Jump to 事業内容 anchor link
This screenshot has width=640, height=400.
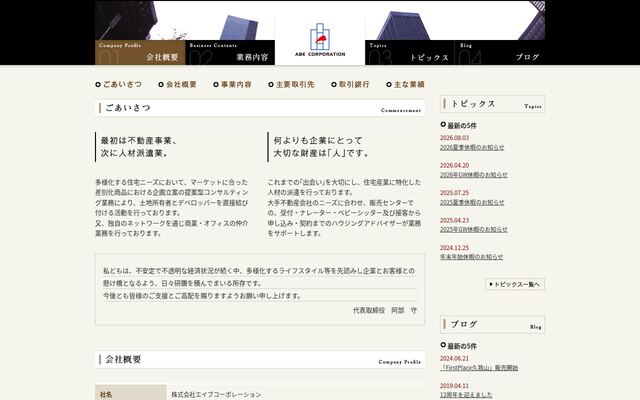236,84
